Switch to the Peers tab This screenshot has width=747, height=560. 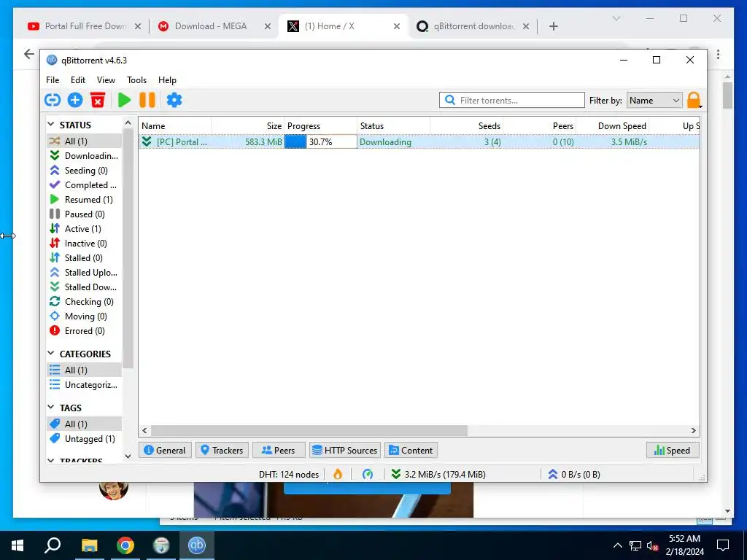[x=279, y=450]
